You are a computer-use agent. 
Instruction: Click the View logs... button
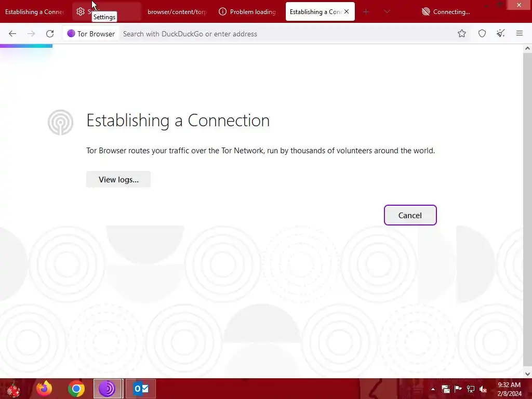[x=118, y=179]
